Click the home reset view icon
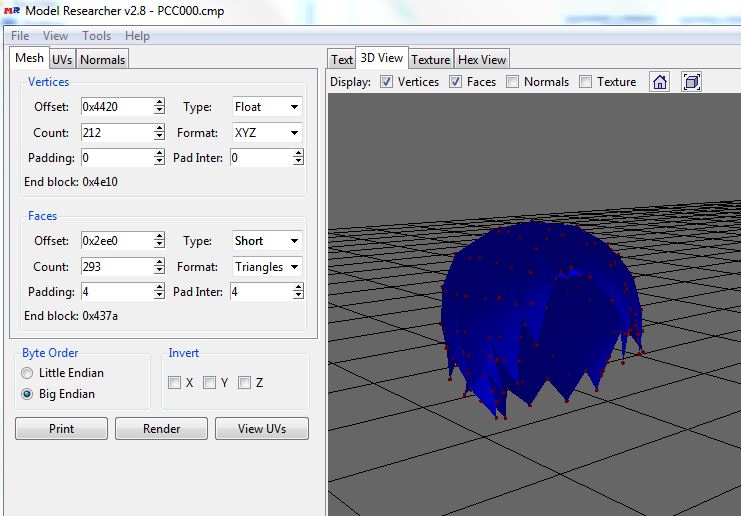741x516 pixels. pos(660,82)
